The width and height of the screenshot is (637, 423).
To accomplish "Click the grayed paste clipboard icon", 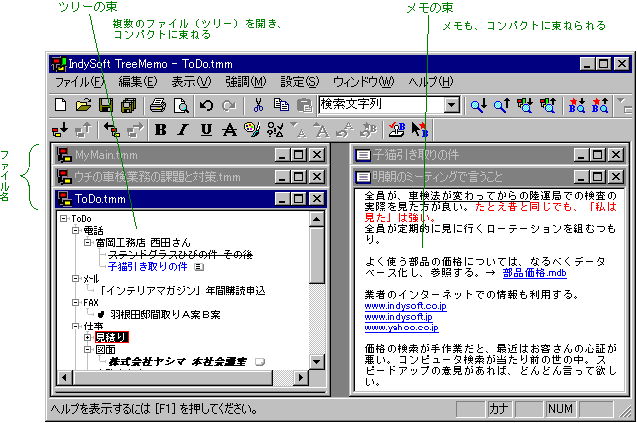I will (x=304, y=105).
